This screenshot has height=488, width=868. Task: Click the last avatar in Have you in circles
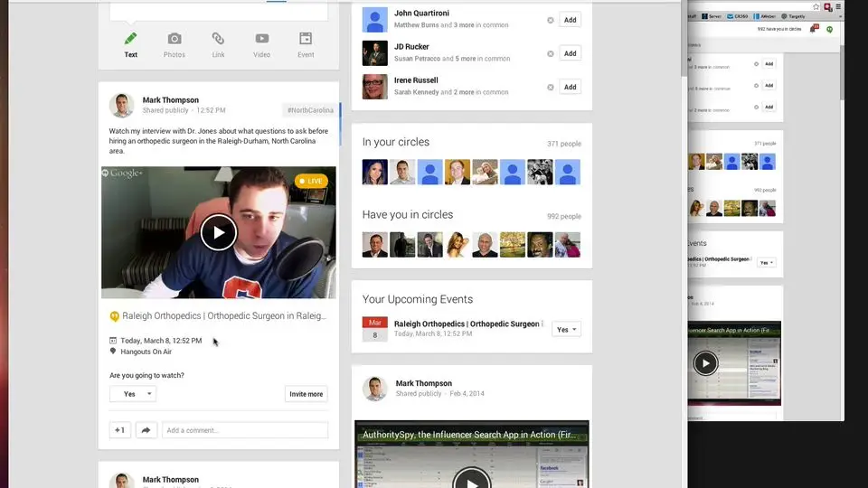click(568, 245)
